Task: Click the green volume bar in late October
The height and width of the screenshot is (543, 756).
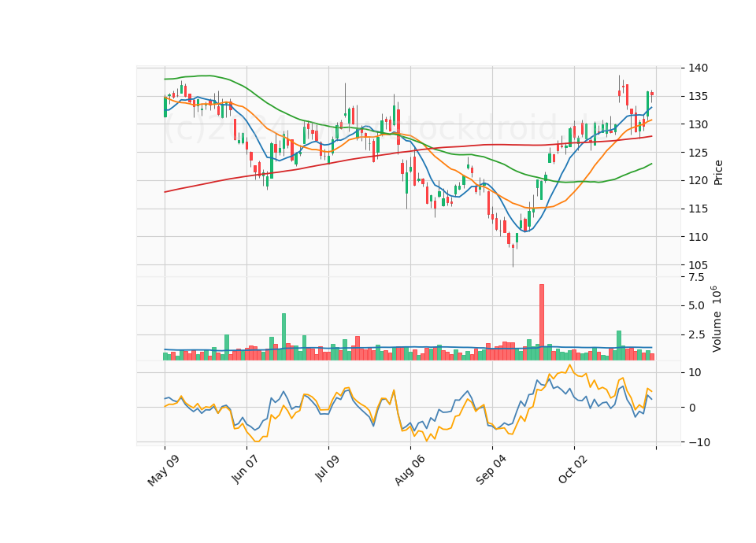Action: (619, 345)
